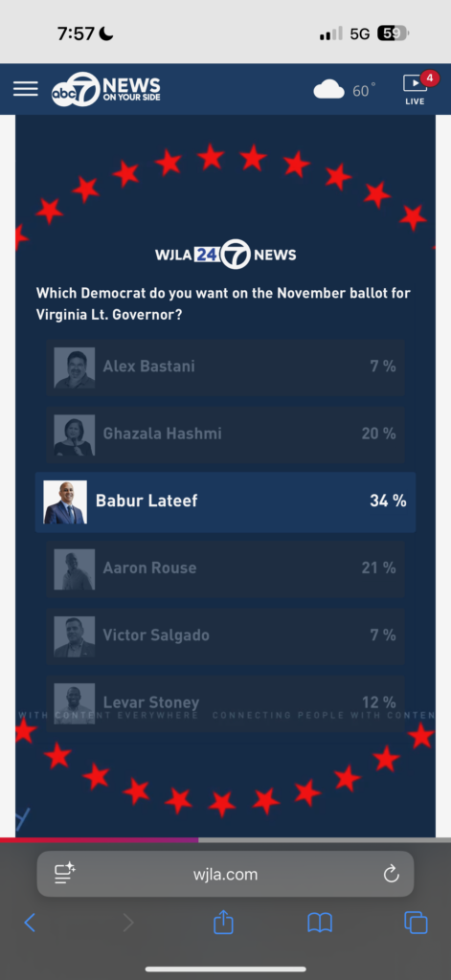
Task: Choose Victor Salgado in the poll
Action: (x=225, y=636)
